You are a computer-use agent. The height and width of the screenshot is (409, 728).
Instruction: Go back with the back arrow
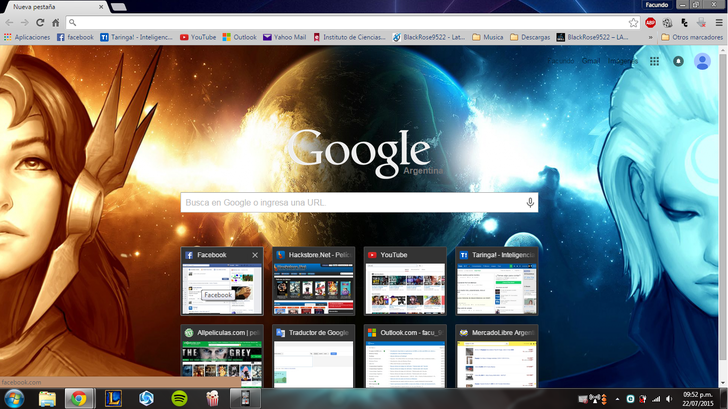click(x=9, y=22)
